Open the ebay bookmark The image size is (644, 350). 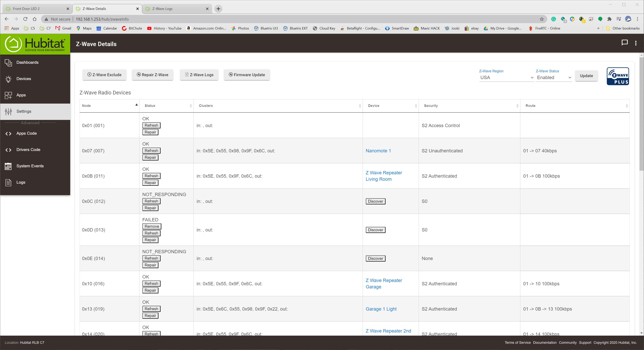tap(472, 29)
